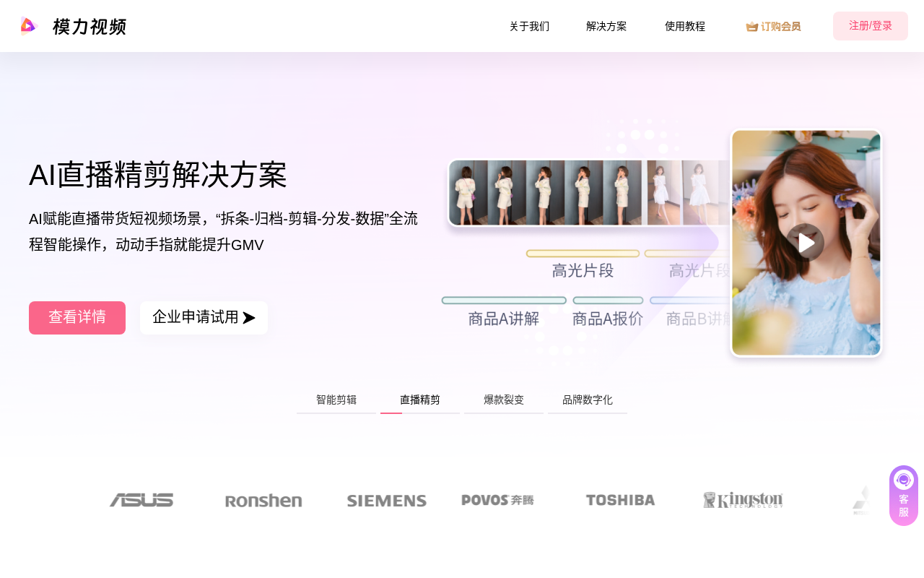924x578 pixels.
Task: Open the 解决方案 navigation menu
Action: [x=606, y=27]
